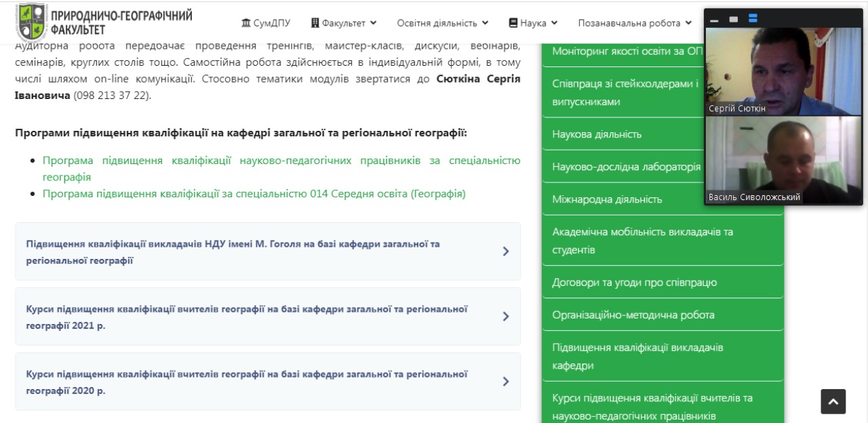The height and width of the screenshot is (423, 868).
Task: Open the Позанавчальна робота dropdown menu
Action: [x=634, y=23]
